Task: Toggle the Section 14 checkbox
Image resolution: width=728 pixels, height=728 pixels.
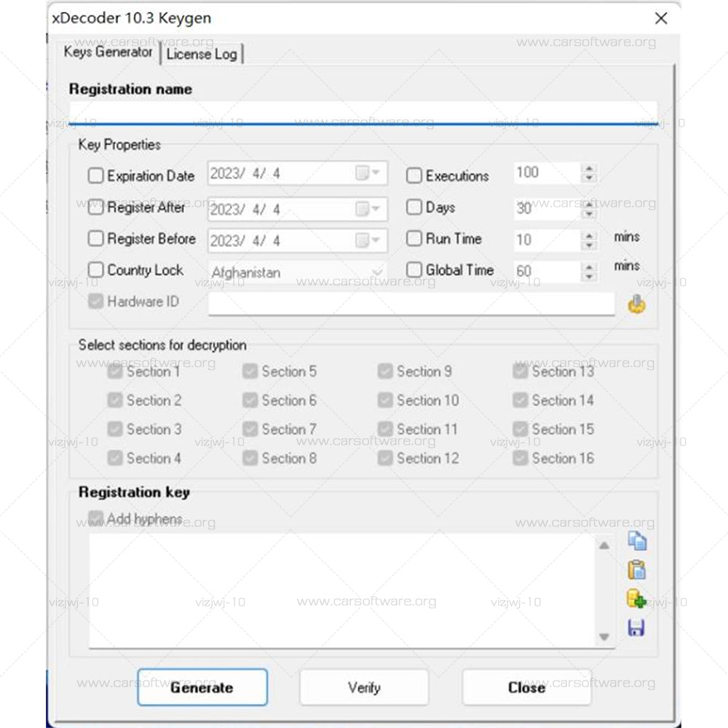Action: (520, 400)
